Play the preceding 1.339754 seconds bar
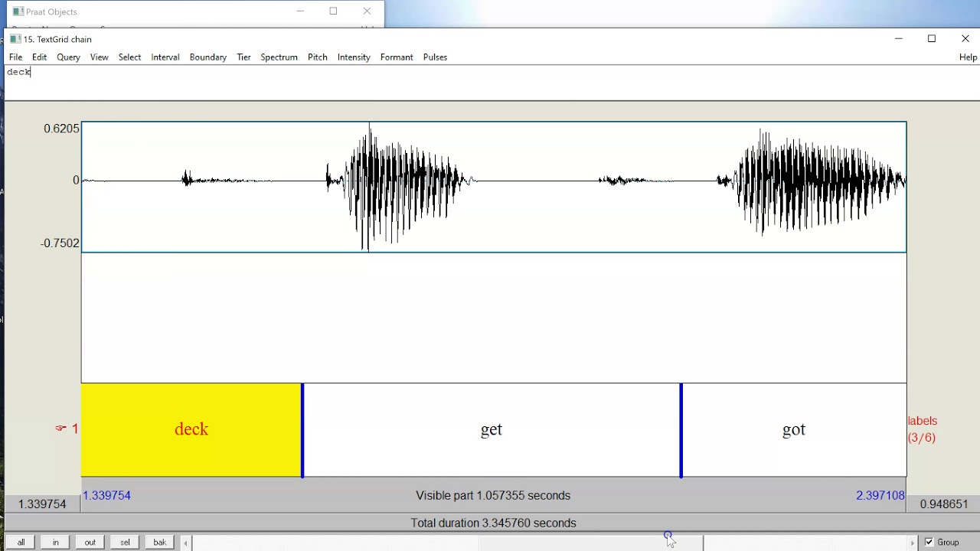This screenshot has height=551, width=980. 42,504
